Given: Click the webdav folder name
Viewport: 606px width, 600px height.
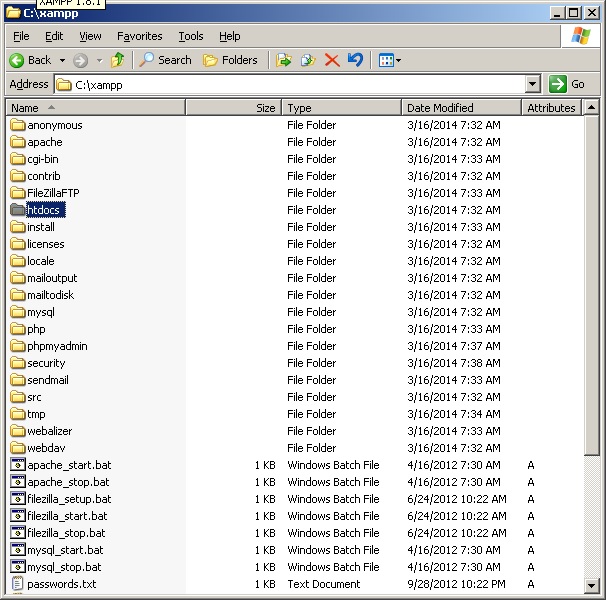Looking at the screenshot, I should (x=46, y=448).
